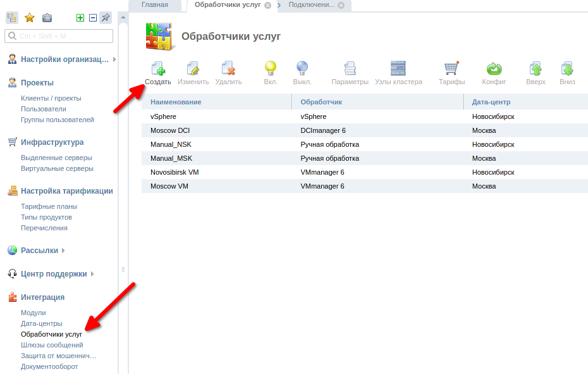The width and height of the screenshot is (588, 374).
Task: Click the Вкл. yellow bulb icon
Action: 271,69
